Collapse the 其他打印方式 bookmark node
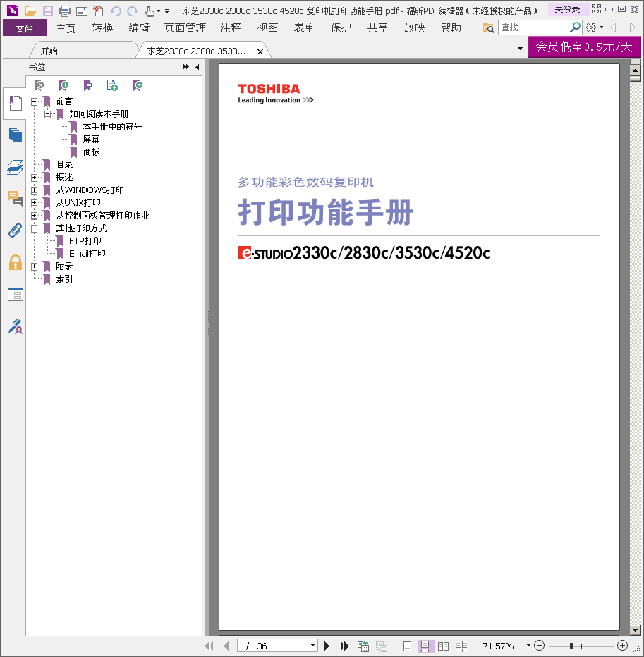Screen dimensions: 644x657 click(x=35, y=228)
